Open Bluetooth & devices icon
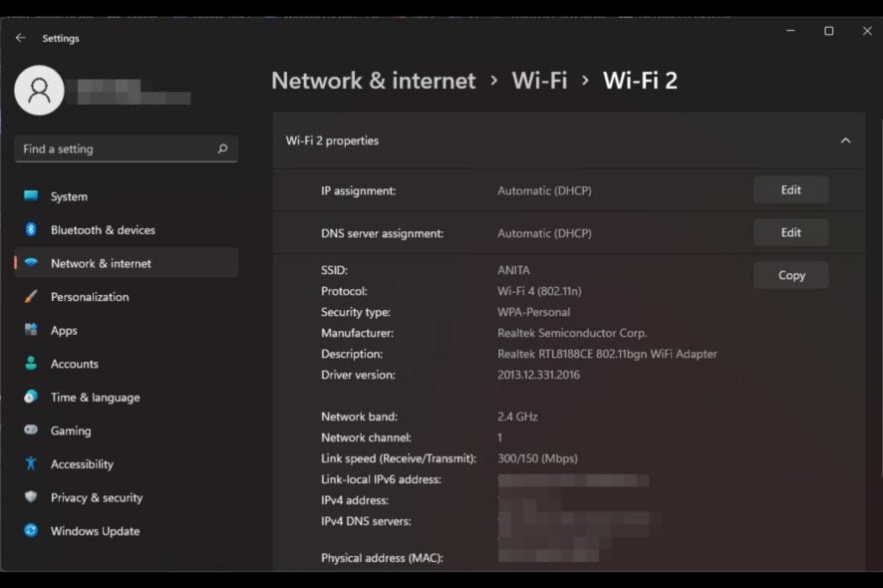883x588 pixels. pos(31,229)
